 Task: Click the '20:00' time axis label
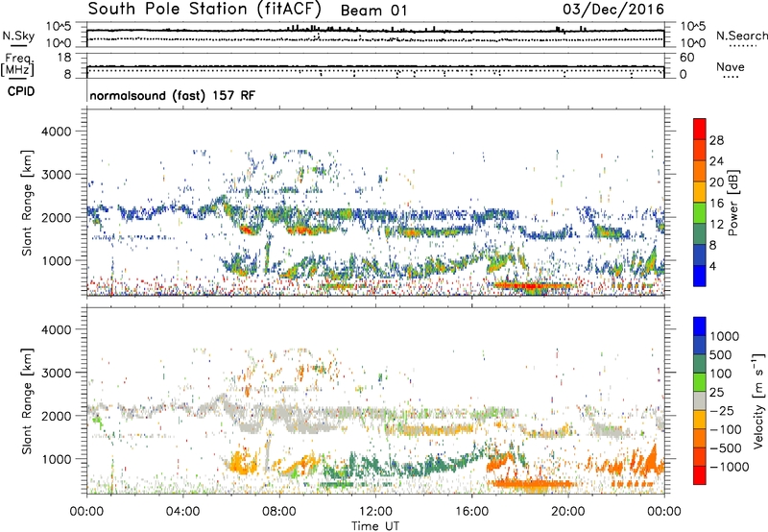point(567,512)
